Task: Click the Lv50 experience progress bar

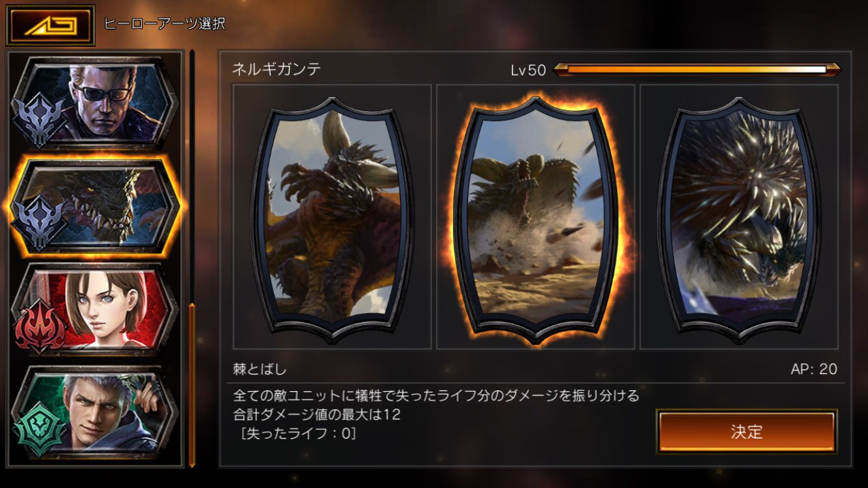Action: click(x=697, y=70)
